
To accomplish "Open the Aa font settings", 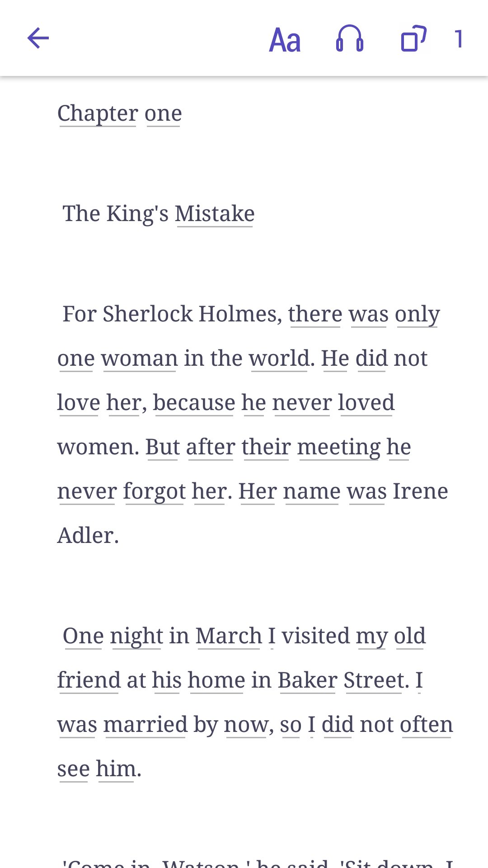I will 285,40.
